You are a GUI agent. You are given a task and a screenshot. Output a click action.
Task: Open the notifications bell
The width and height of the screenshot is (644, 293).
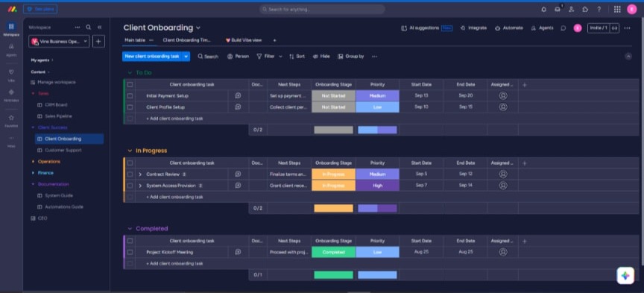(544, 9)
